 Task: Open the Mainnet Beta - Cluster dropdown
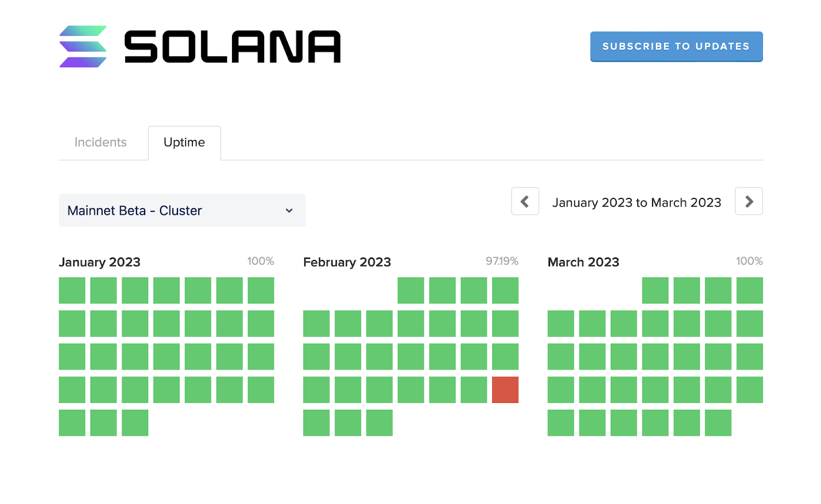click(182, 210)
